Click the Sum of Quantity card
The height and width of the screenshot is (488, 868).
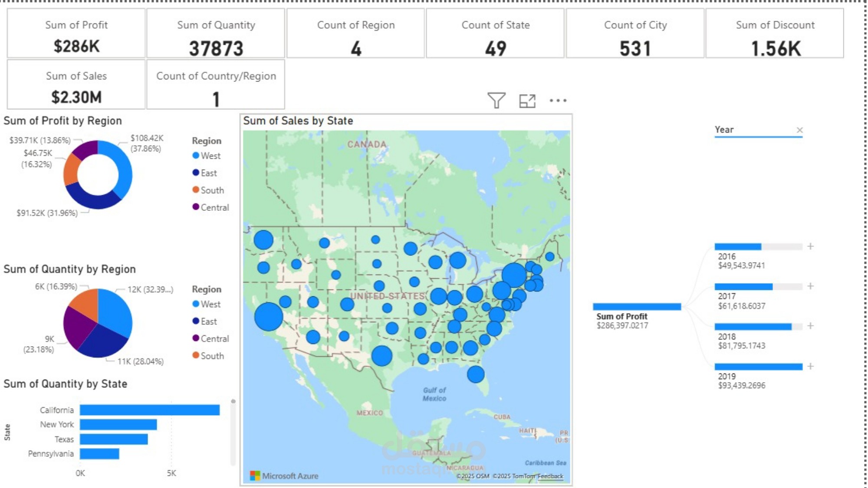(216, 33)
